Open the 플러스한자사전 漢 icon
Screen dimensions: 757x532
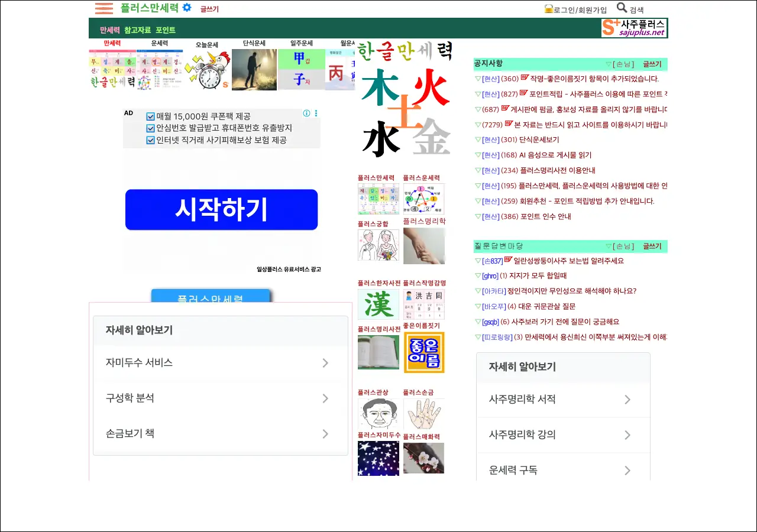378,304
